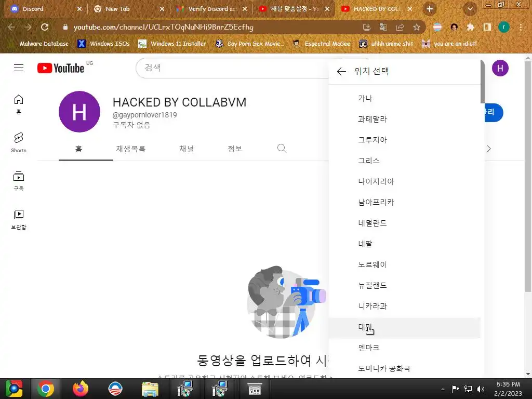Click the translate page icon

coord(383,27)
